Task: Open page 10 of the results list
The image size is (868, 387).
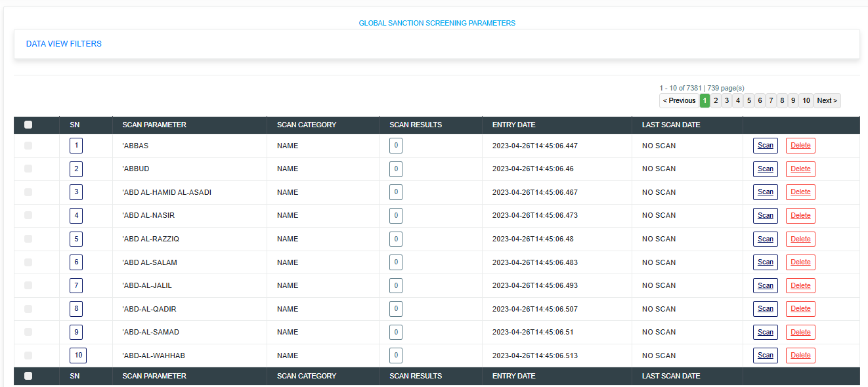Action: click(806, 100)
